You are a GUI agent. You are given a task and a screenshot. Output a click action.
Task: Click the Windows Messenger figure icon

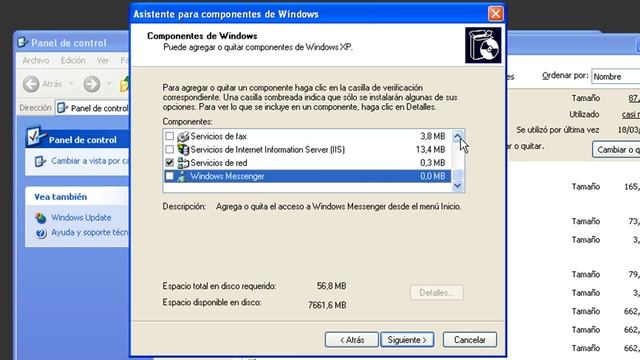(182, 176)
